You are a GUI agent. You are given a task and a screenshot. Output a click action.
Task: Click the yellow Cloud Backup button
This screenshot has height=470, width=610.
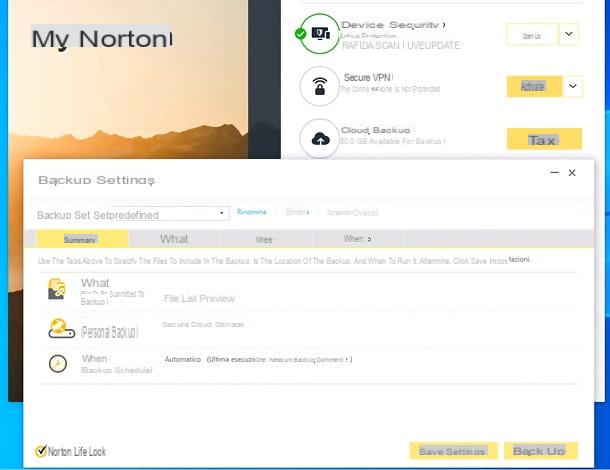coord(544,139)
